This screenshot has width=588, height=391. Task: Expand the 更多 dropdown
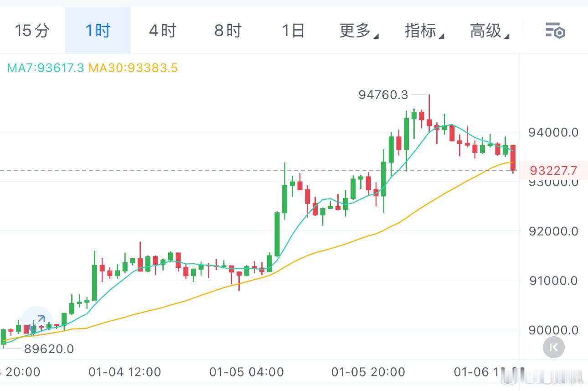coord(358,31)
